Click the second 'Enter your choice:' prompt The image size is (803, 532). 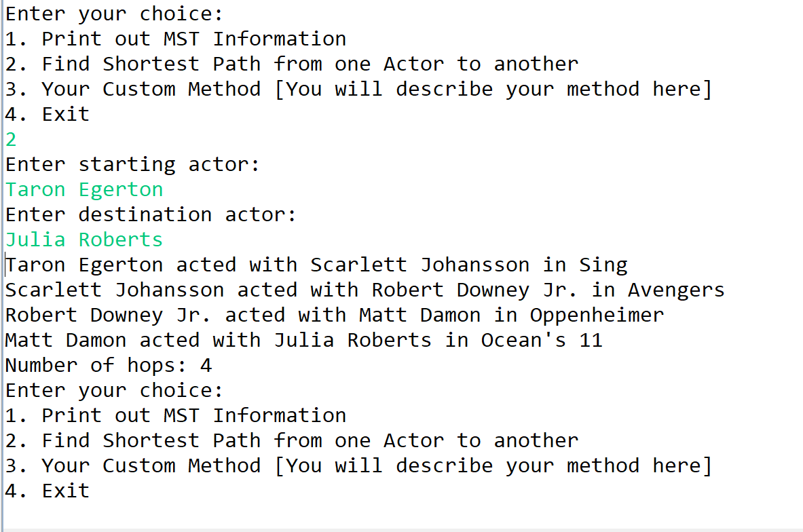click(x=114, y=390)
